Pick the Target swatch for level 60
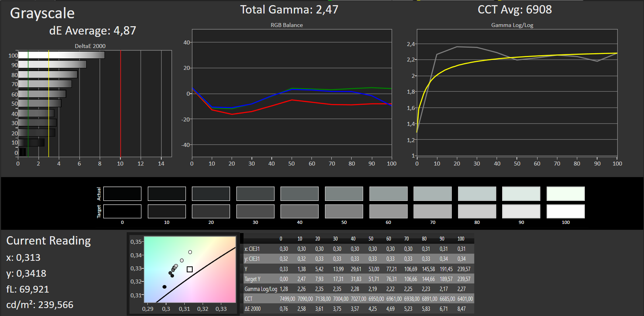The image size is (644, 316). (x=389, y=211)
